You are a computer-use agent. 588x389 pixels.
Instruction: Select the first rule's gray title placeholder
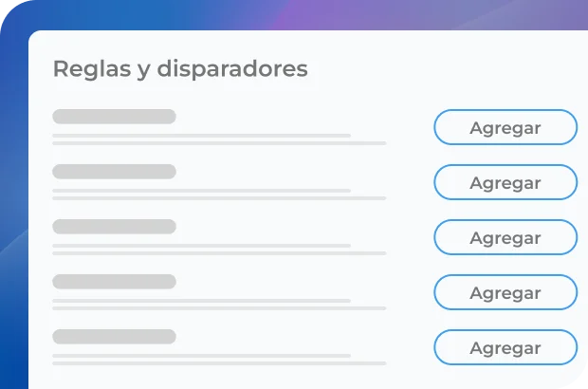pyautogui.click(x=114, y=117)
